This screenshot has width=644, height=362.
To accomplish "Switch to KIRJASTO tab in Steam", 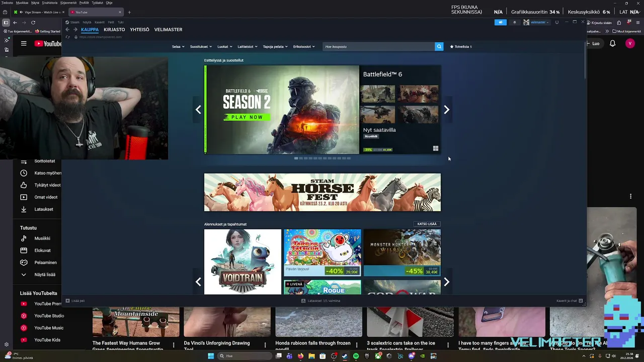I will pos(114,30).
